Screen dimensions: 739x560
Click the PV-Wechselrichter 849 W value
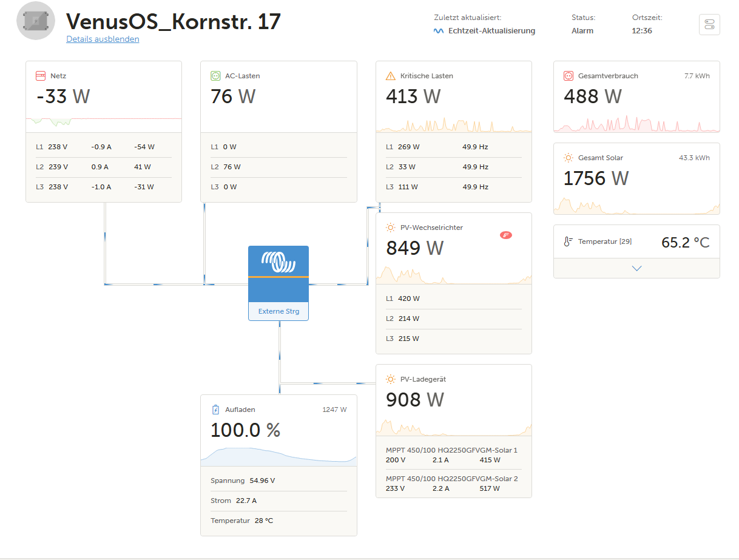tap(414, 248)
